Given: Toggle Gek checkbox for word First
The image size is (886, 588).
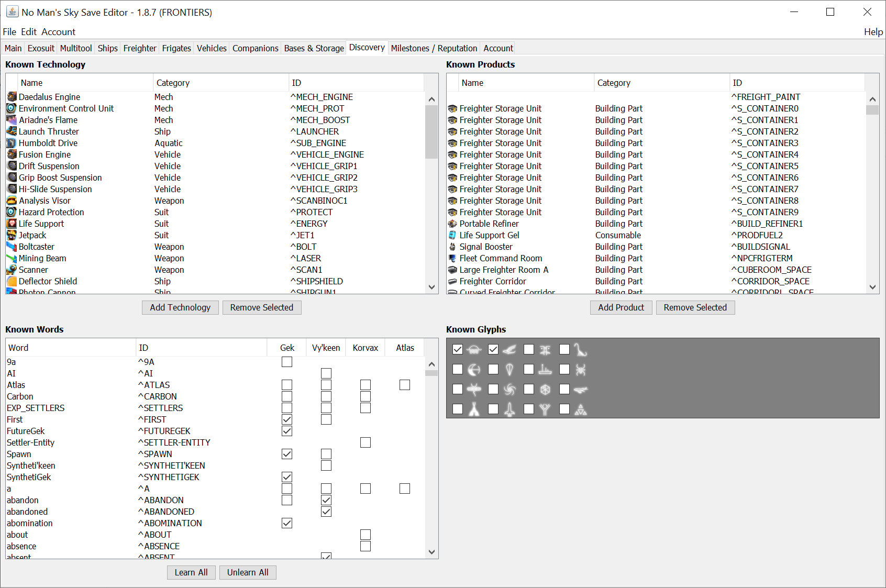Looking at the screenshot, I should coord(287,419).
